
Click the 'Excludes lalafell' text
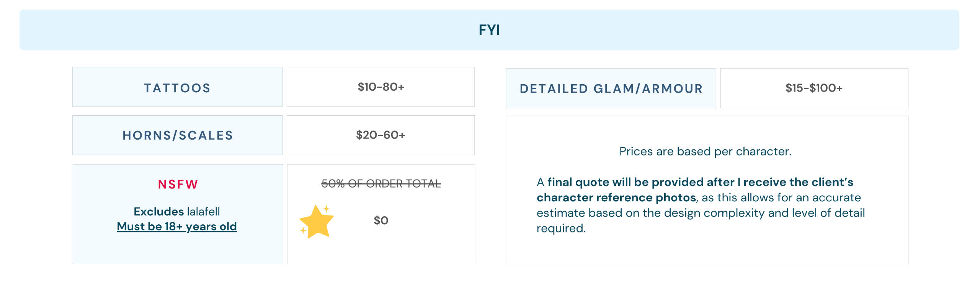tap(177, 211)
